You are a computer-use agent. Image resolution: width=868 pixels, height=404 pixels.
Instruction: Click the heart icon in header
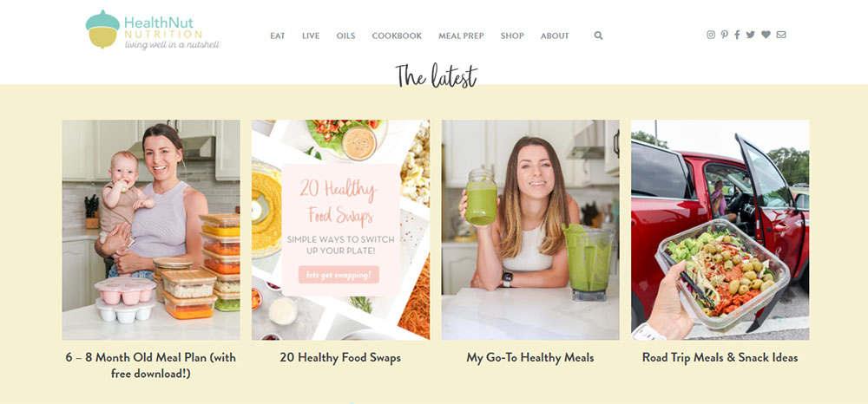coord(766,35)
